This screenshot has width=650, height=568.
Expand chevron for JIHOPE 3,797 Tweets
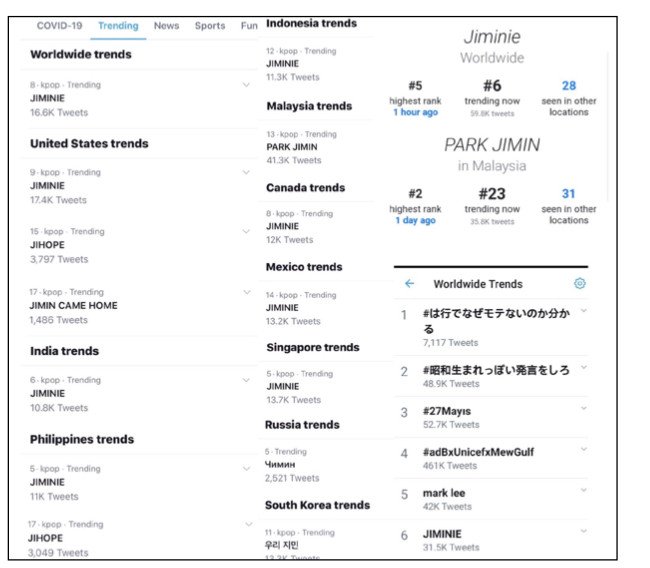(x=246, y=231)
